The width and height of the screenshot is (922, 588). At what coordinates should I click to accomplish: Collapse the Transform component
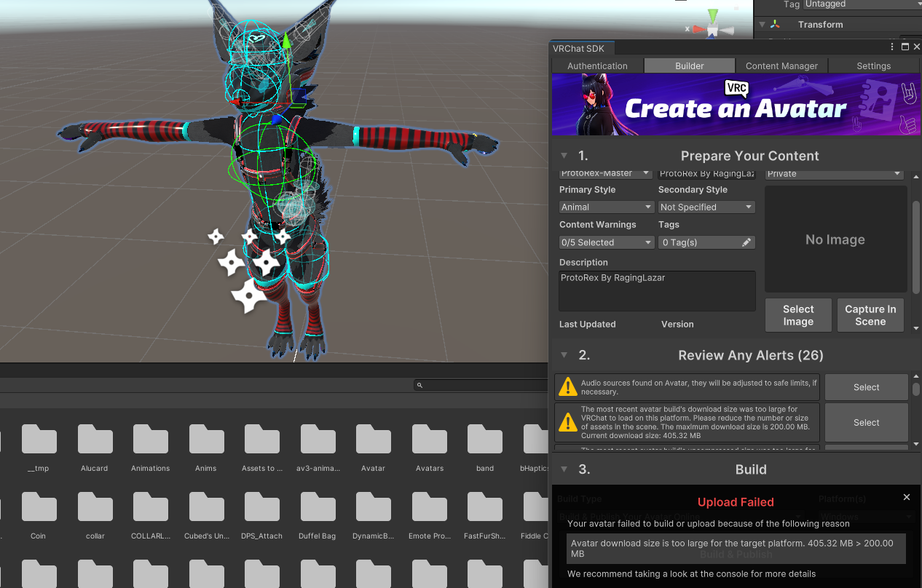763,25
